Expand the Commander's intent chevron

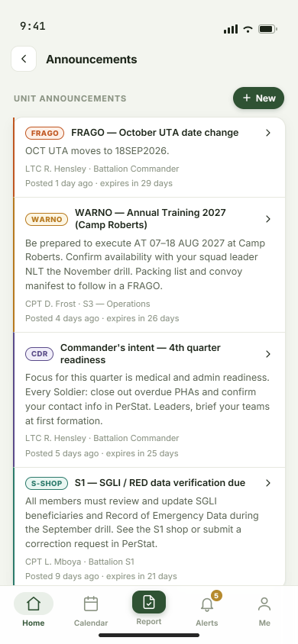point(268,354)
